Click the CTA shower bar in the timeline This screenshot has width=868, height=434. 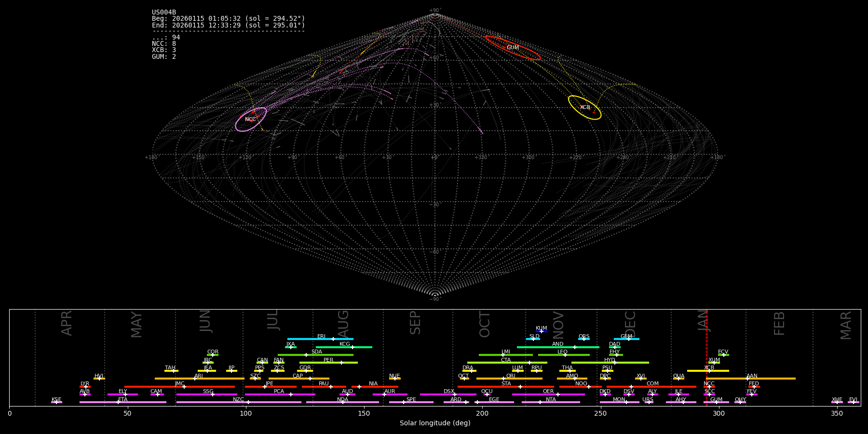[x=507, y=363]
